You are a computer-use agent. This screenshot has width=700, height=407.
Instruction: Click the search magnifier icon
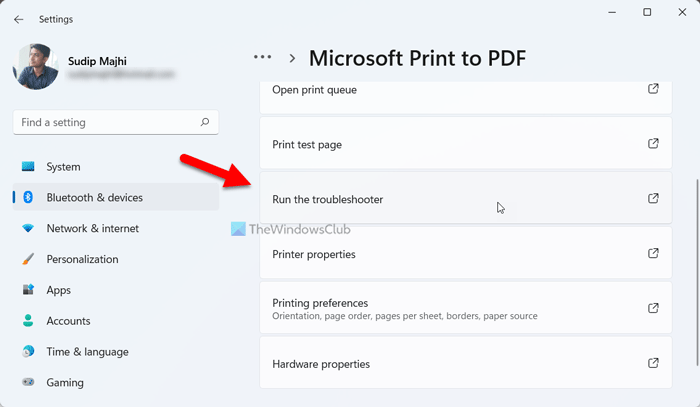204,122
